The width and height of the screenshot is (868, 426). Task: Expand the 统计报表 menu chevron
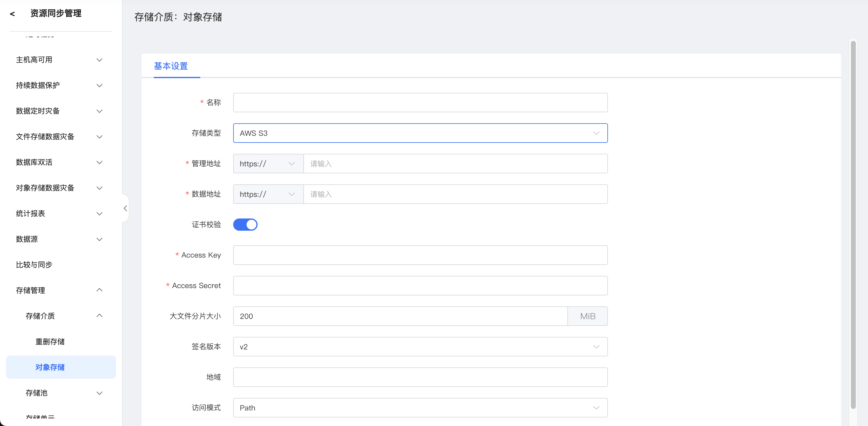(x=99, y=214)
